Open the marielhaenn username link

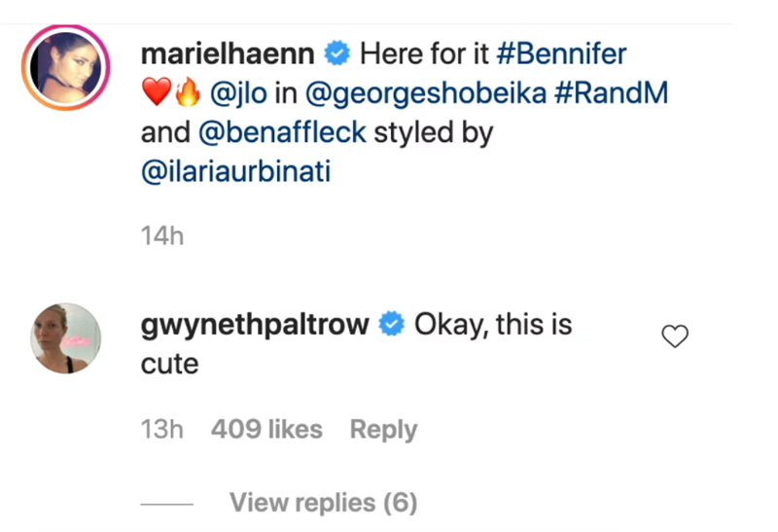230,54
